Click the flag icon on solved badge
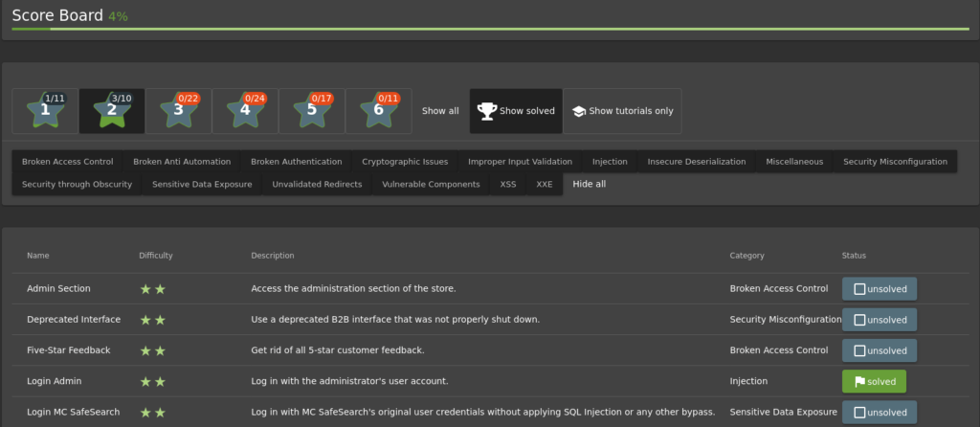980x427 pixels. 859,381
